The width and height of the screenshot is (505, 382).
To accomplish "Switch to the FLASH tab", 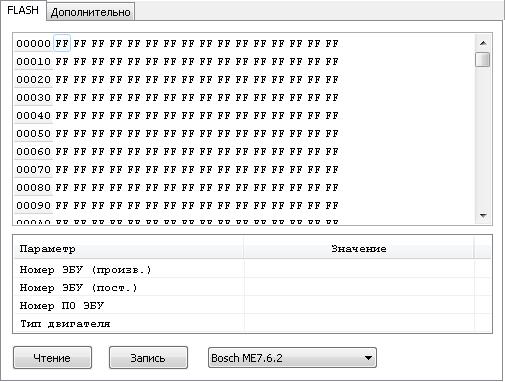I will 23,10.
